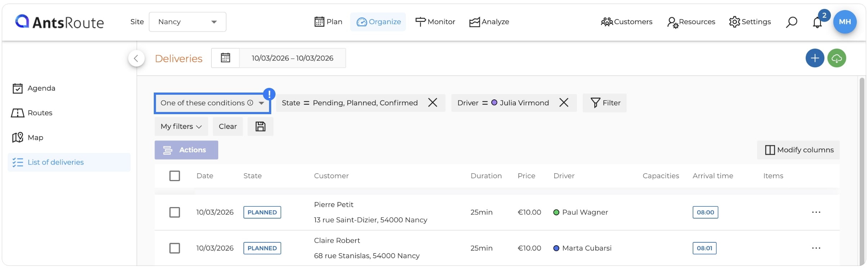Remove the Driver filter with its X
The image size is (868, 269).
click(x=564, y=103)
